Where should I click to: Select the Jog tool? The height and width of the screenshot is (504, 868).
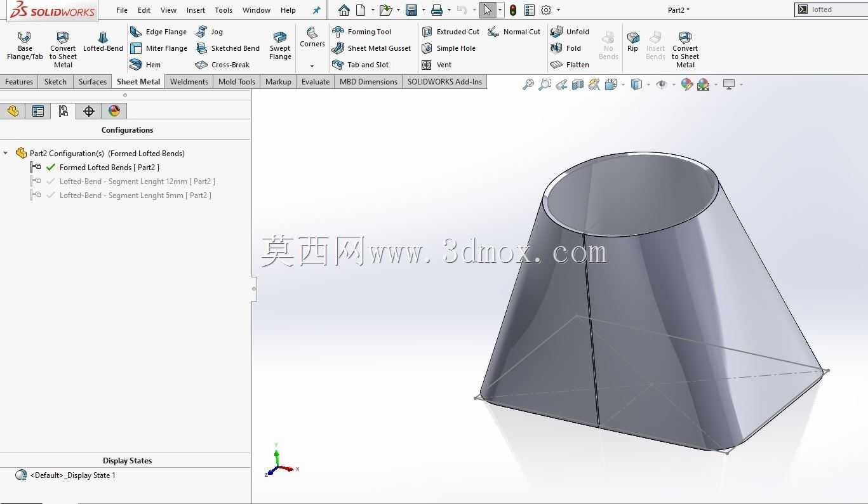pyautogui.click(x=210, y=32)
